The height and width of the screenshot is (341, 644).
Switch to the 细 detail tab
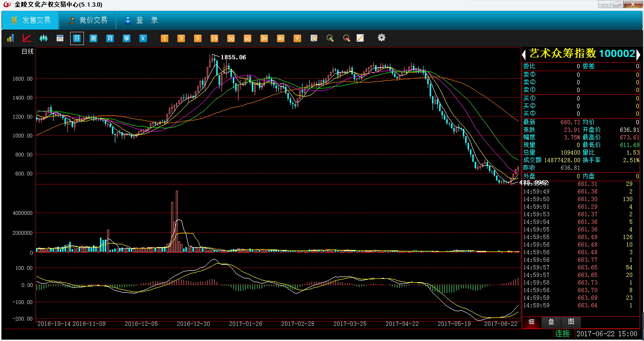click(x=532, y=322)
